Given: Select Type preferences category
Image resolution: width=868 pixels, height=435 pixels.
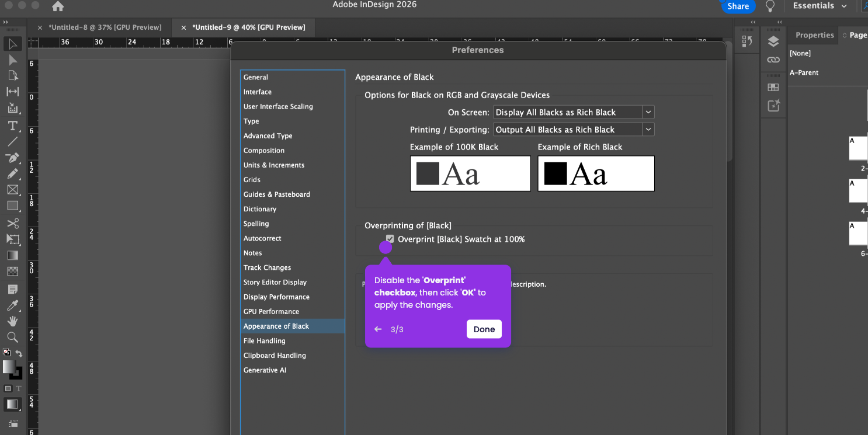Looking at the screenshot, I should coord(293,121).
